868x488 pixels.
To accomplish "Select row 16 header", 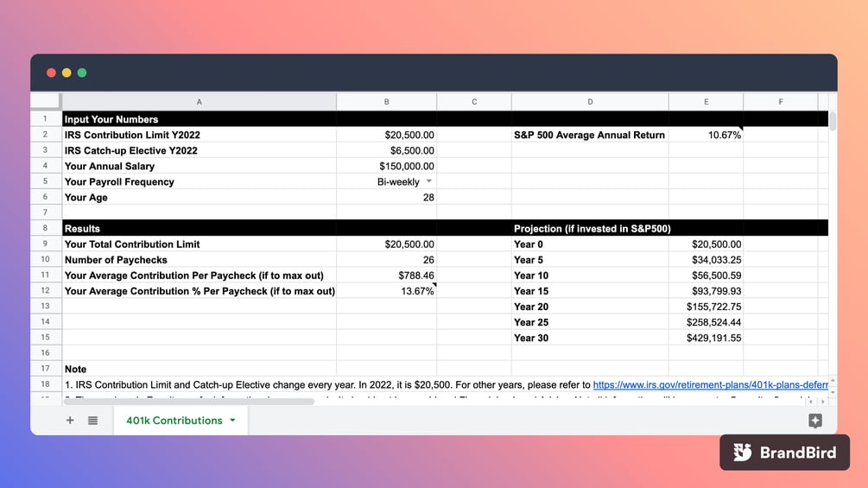I will (46, 353).
